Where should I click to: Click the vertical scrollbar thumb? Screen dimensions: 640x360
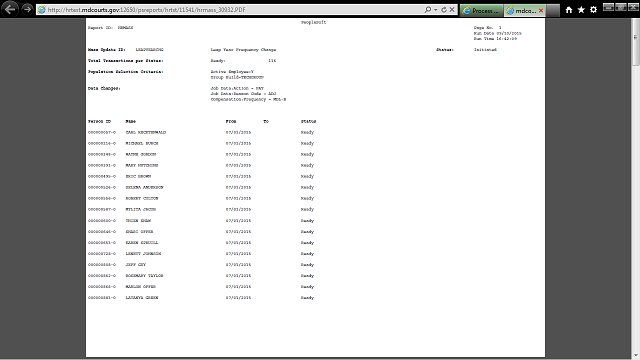tap(636, 42)
